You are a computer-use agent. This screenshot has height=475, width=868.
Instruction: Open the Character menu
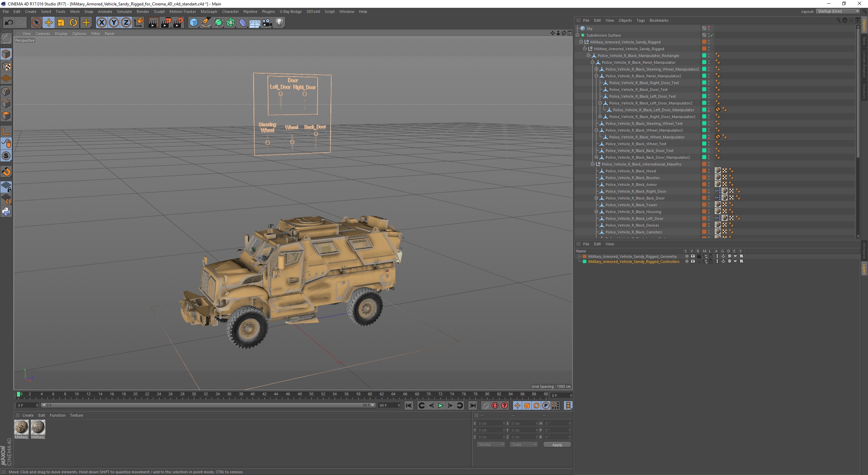[x=230, y=12]
